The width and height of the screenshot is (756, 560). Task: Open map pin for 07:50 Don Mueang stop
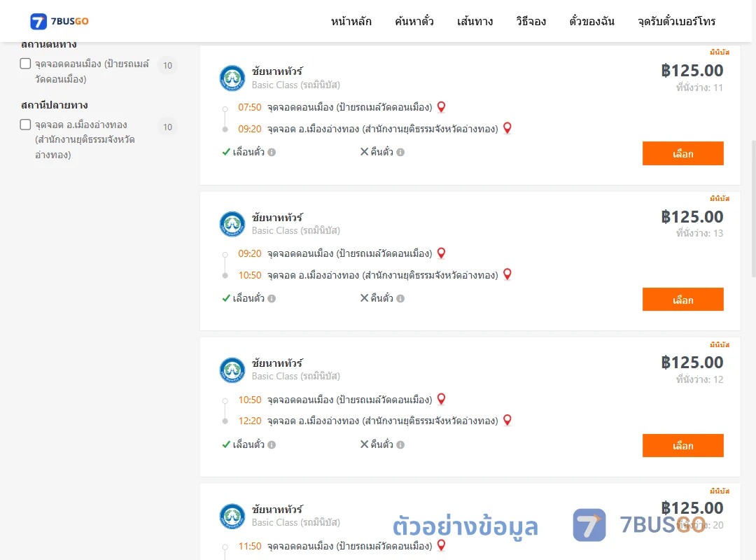441,107
